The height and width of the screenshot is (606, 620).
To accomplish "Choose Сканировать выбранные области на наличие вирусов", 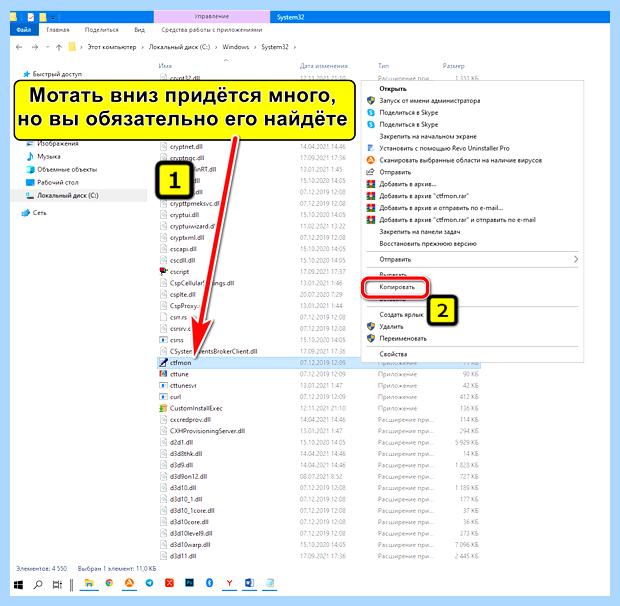I will click(x=461, y=160).
